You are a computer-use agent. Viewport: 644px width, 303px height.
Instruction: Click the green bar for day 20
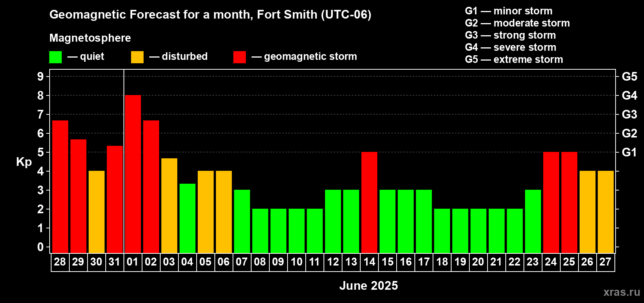(x=478, y=231)
